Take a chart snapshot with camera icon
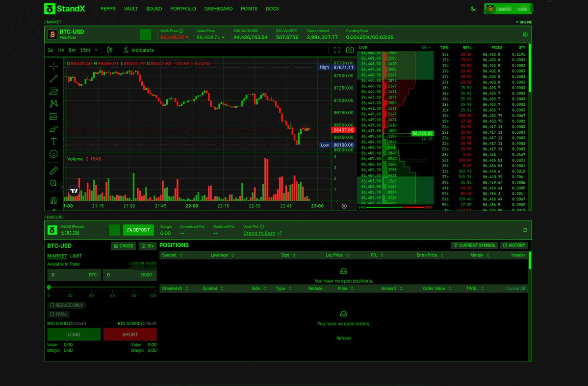This screenshot has height=386, width=588. (x=350, y=50)
